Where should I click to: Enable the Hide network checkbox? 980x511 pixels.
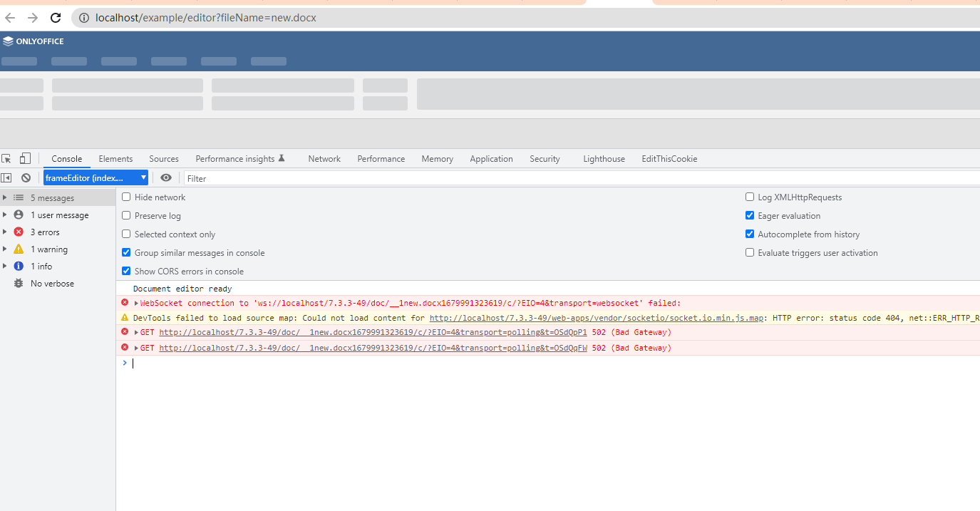click(x=126, y=197)
